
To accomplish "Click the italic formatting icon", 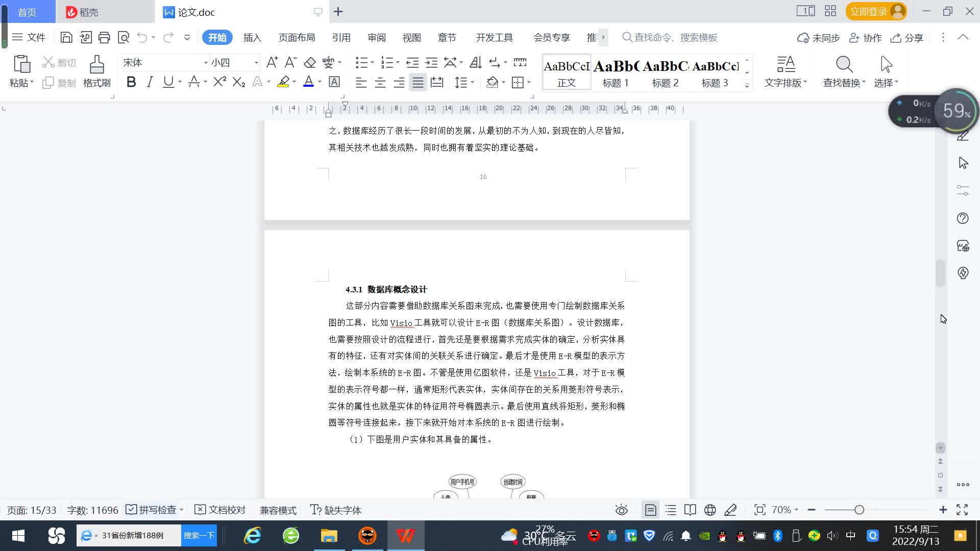I will pos(150,82).
